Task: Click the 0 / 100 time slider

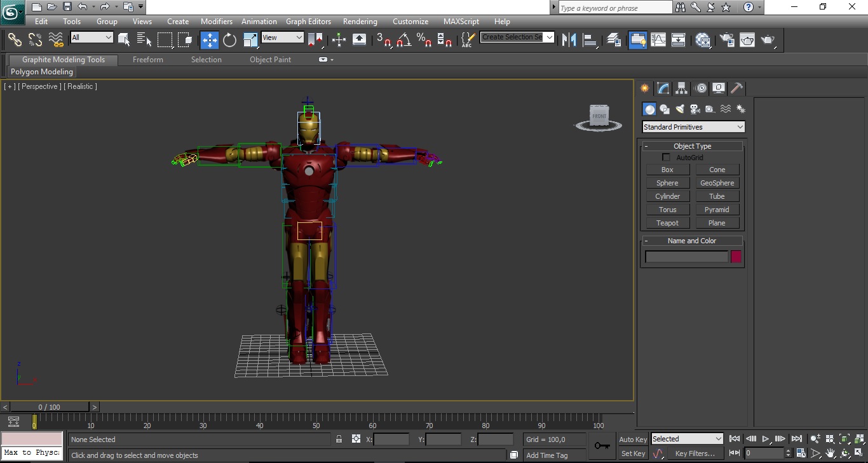Action: pos(50,407)
